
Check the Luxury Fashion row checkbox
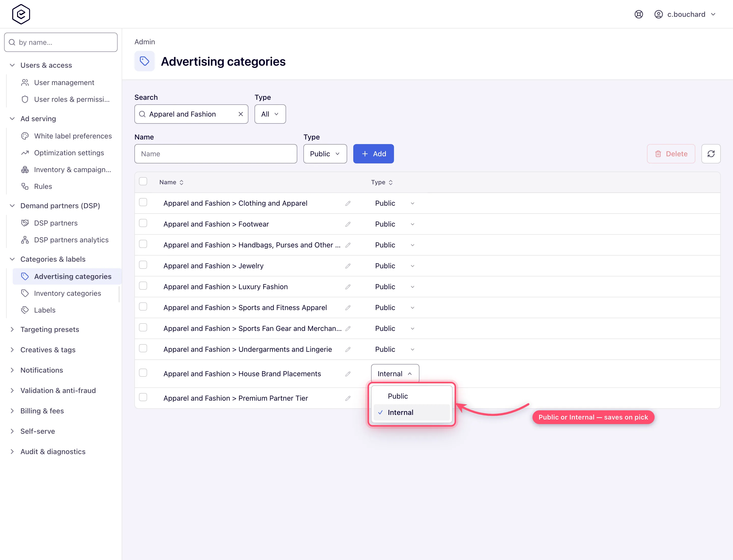point(143,286)
